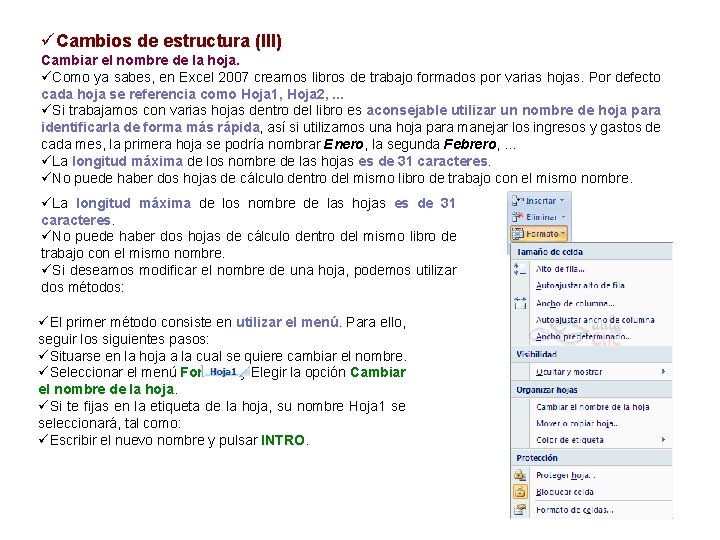Click the Organizar hojas section header

(547, 390)
